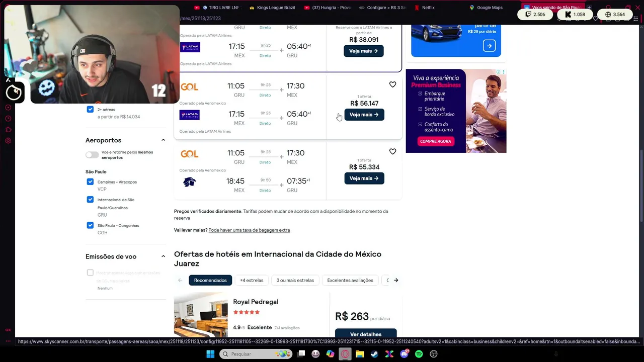Viewport: 644px width, 362px height.
Task: Click COMPRE AGORA on Premium Business ad
Action: click(436, 141)
